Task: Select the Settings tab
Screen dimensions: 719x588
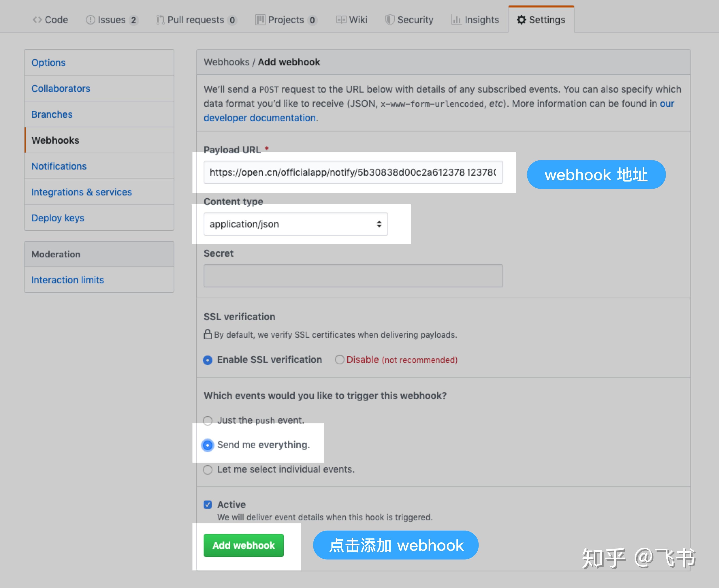Action: click(541, 20)
